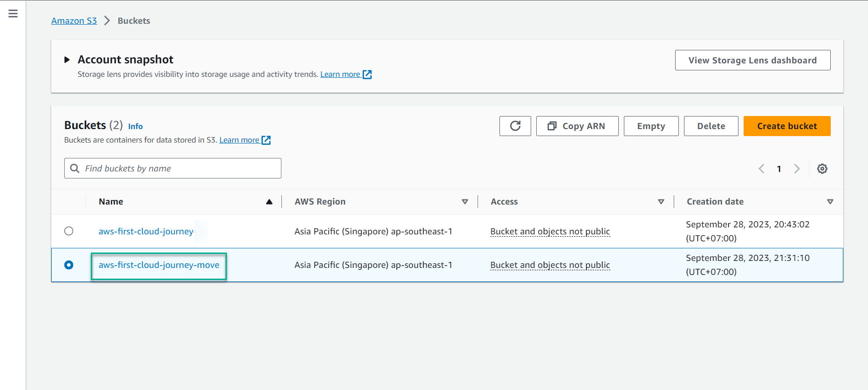
Task: Open aws-first-cloud-journey-move bucket link
Action: tap(159, 265)
